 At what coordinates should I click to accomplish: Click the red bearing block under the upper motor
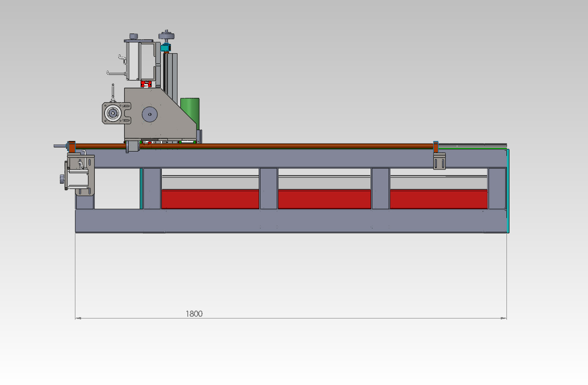coord(146,84)
